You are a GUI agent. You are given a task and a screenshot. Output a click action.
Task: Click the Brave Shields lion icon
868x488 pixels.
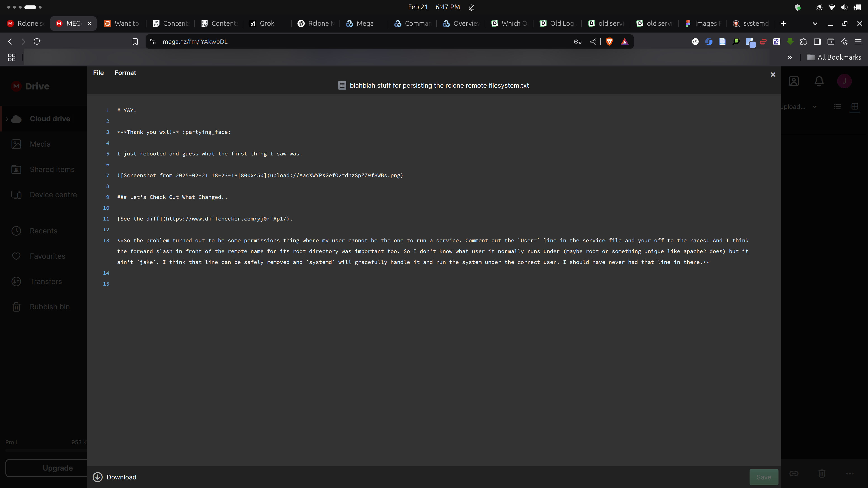click(x=609, y=41)
